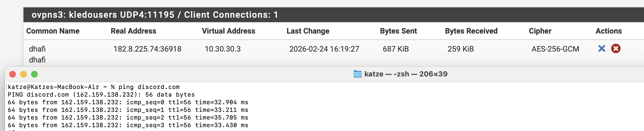This screenshot has width=644, height=131.
Task: Click the Cipher column header
Action: [540, 31]
